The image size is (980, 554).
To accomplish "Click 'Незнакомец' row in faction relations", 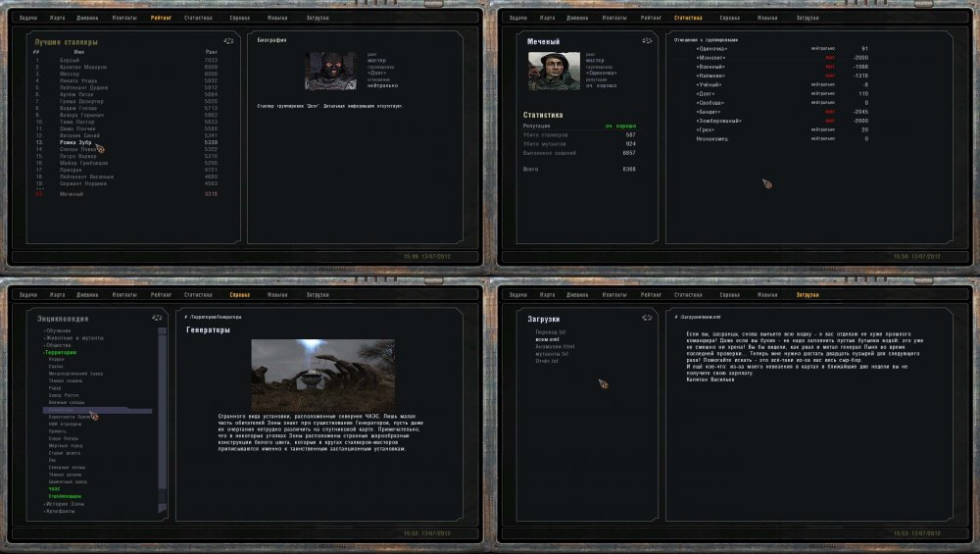I will pos(782,139).
